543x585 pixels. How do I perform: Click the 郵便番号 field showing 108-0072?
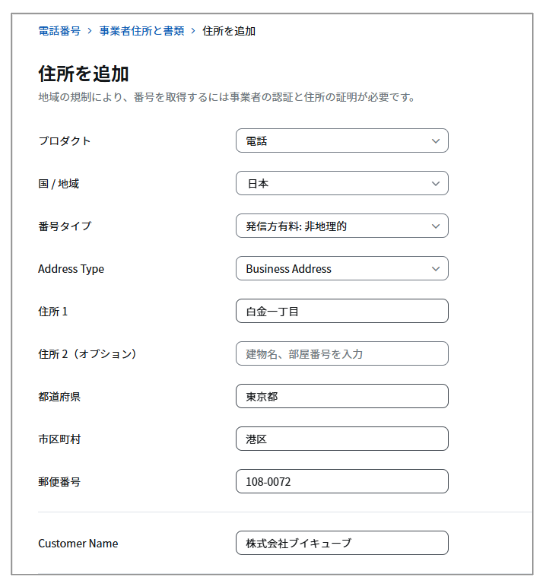point(342,481)
